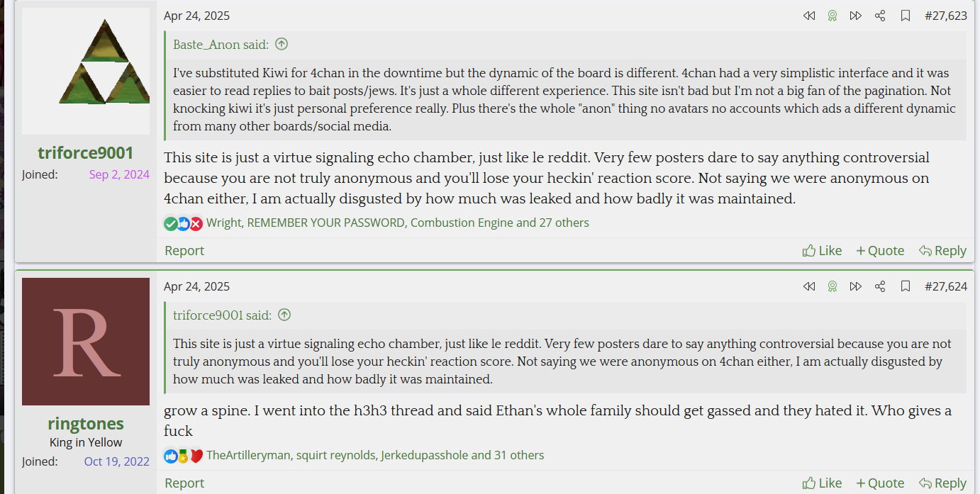Open triforce9001 user profile name
The width and height of the screenshot is (980, 494).
coord(86,153)
